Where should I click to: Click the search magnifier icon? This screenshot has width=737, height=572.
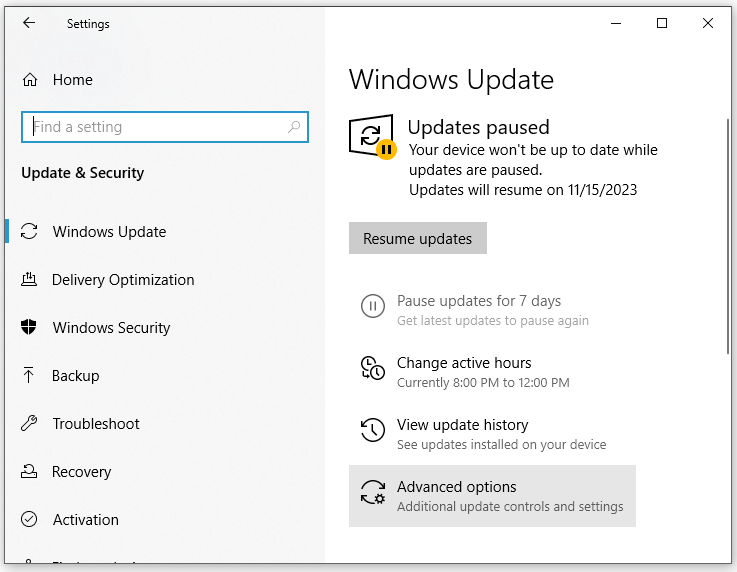tap(294, 127)
